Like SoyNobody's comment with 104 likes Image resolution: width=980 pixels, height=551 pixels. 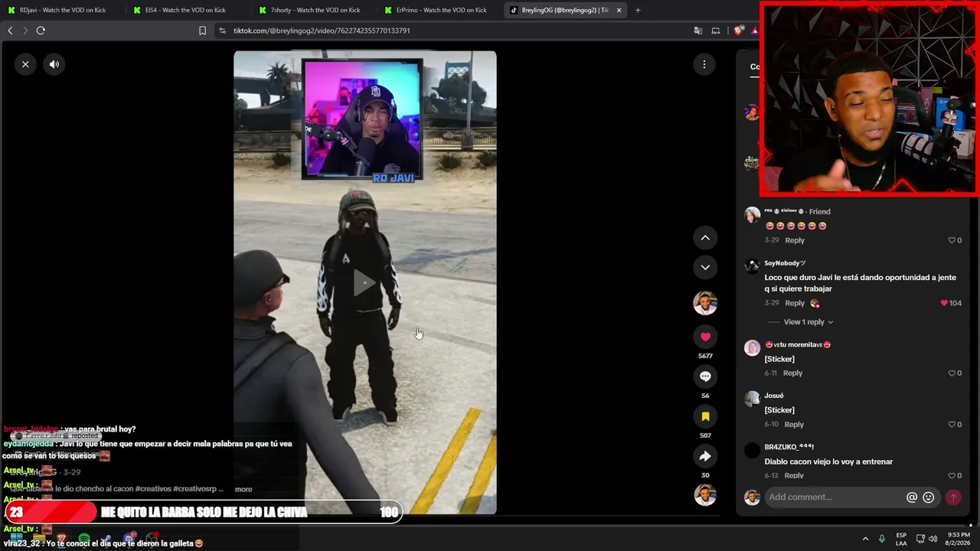[951, 303]
